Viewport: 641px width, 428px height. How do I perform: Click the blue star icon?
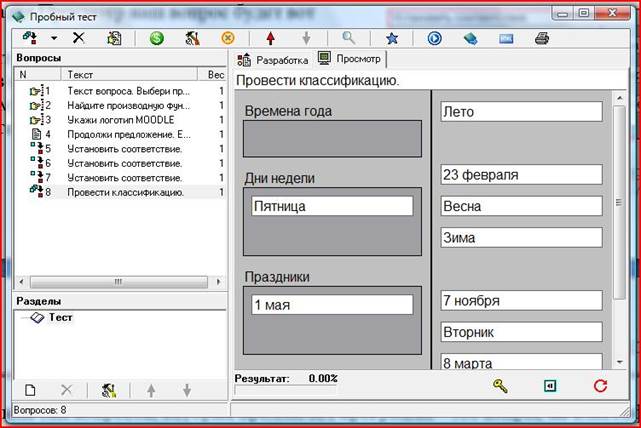click(x=392, y=38)
